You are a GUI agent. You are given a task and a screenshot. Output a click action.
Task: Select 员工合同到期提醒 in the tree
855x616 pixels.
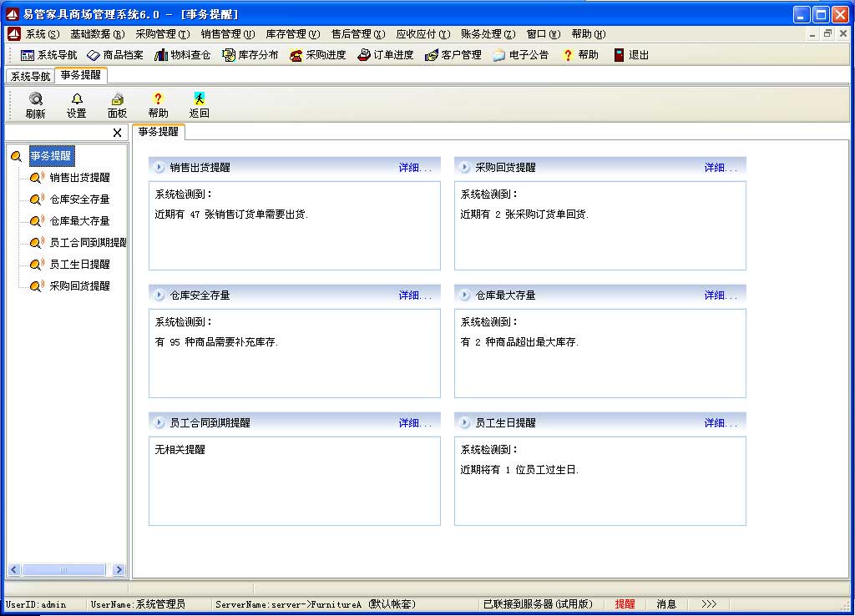click(88, 242)
